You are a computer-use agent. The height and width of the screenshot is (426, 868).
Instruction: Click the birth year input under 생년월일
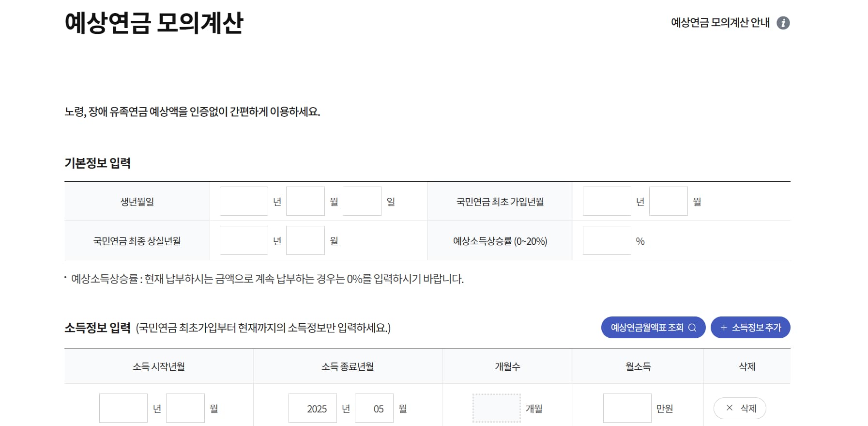pyautogui.click(x=244, y=201)
